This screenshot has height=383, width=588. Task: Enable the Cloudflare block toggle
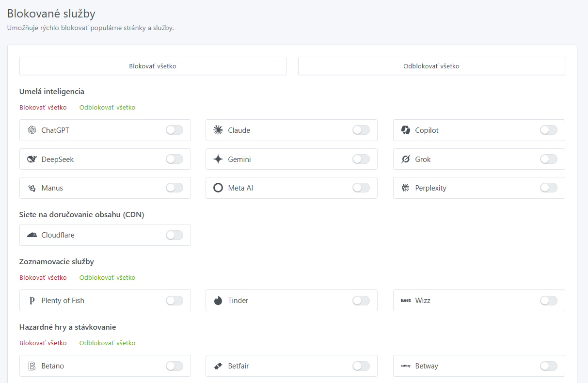coord(175,235)
